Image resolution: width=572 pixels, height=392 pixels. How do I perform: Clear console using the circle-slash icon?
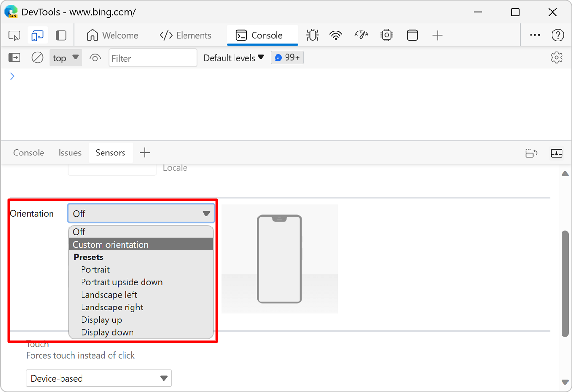(x=38, y=58)
